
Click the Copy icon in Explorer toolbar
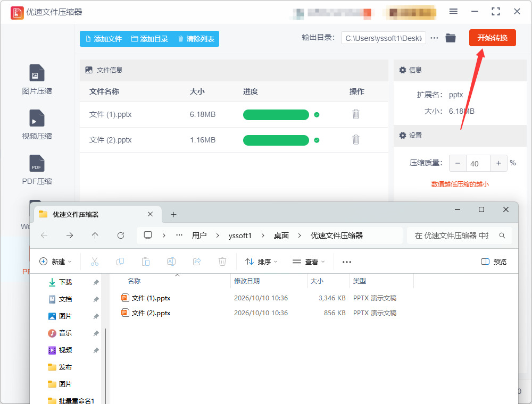(x=120, y=262)
